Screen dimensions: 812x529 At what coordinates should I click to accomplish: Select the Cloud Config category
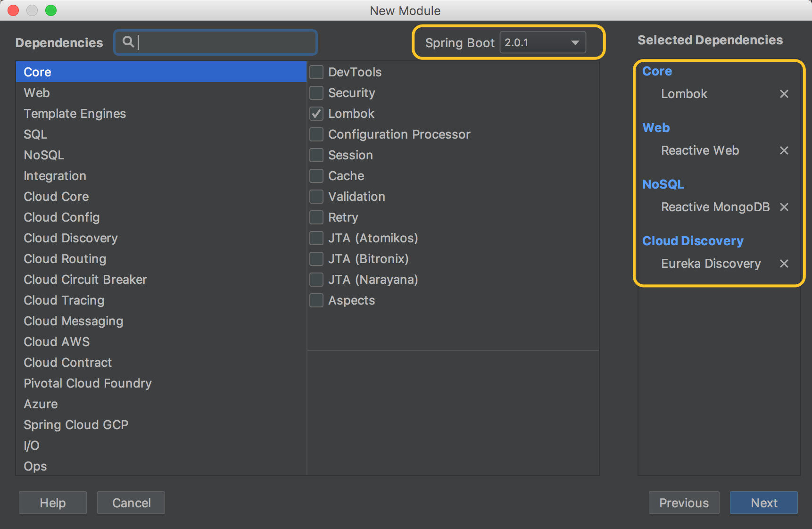161,217
